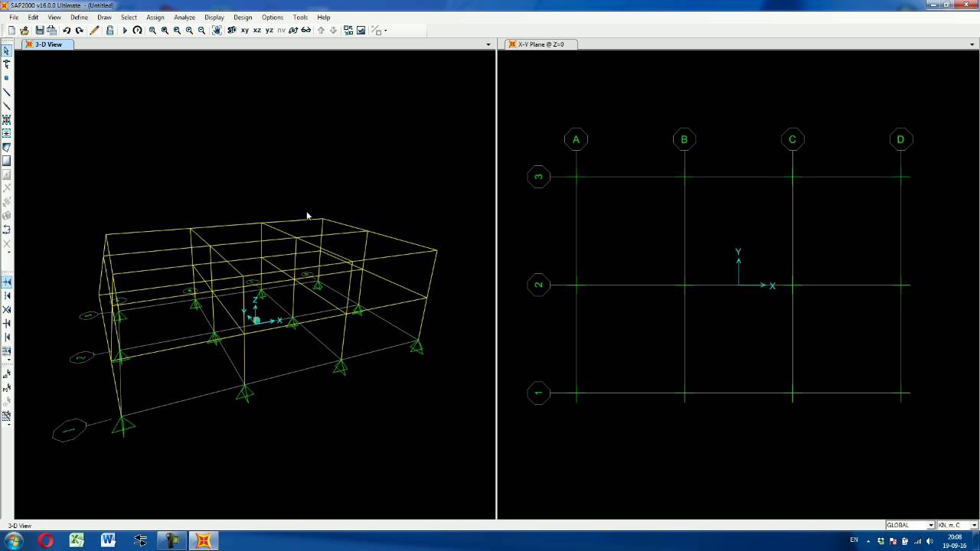This screenshot has width=980, height=551.
Task: Click grid bubble A in plan view
Action: [576, 139]
